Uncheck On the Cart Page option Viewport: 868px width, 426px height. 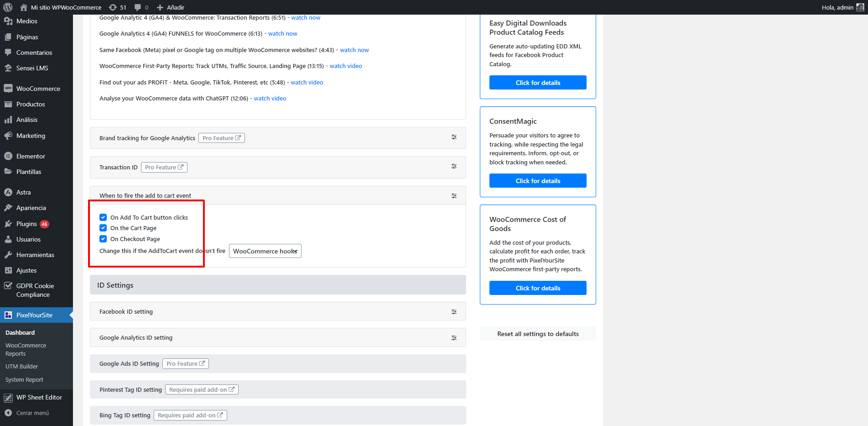point(103,228)
